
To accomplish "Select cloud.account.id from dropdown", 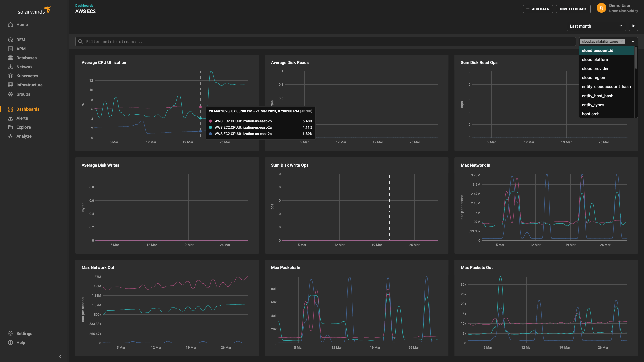I will click(x=606, y=50).
